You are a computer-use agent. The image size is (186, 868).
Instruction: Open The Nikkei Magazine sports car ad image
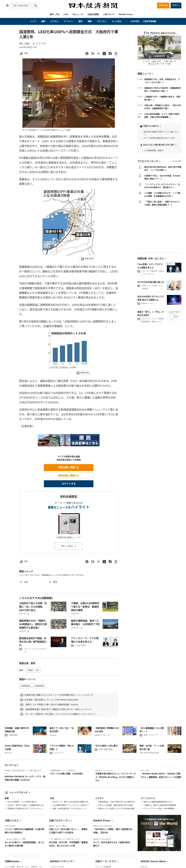click(159, 47)
